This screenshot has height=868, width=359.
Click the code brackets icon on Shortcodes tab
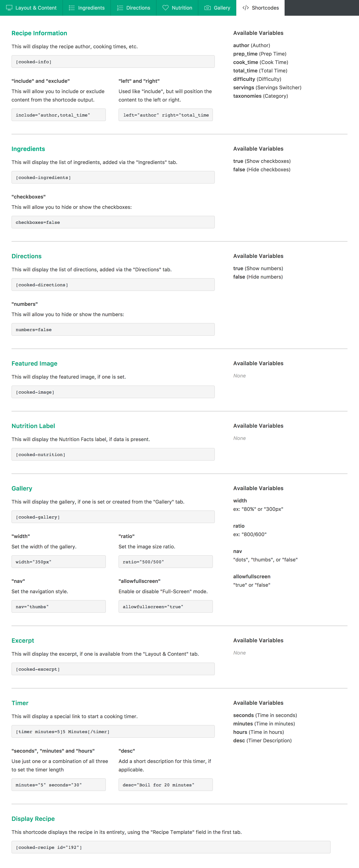[x=245, y=8]
